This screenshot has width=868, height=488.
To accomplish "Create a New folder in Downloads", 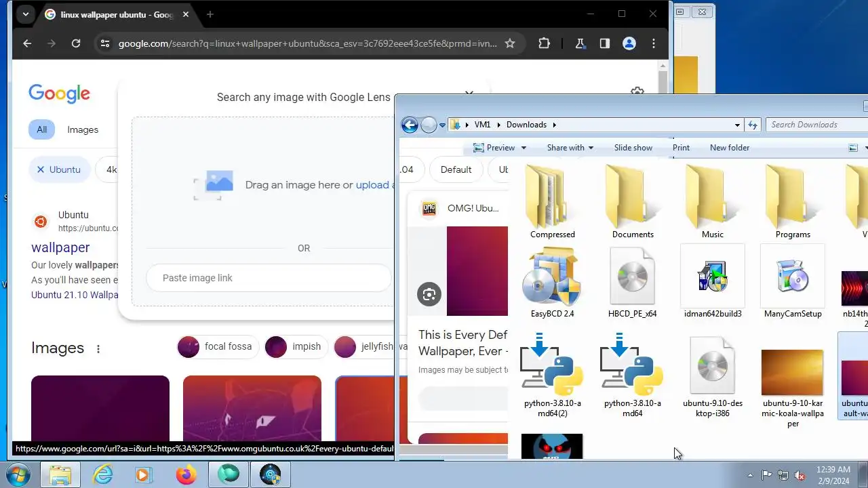I will 730,148.
